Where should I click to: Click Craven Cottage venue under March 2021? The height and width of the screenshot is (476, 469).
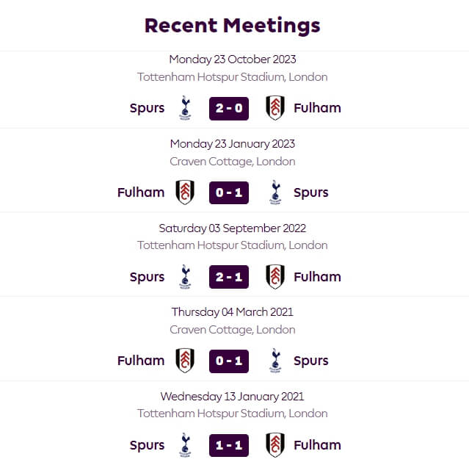[x=233, y=330]
